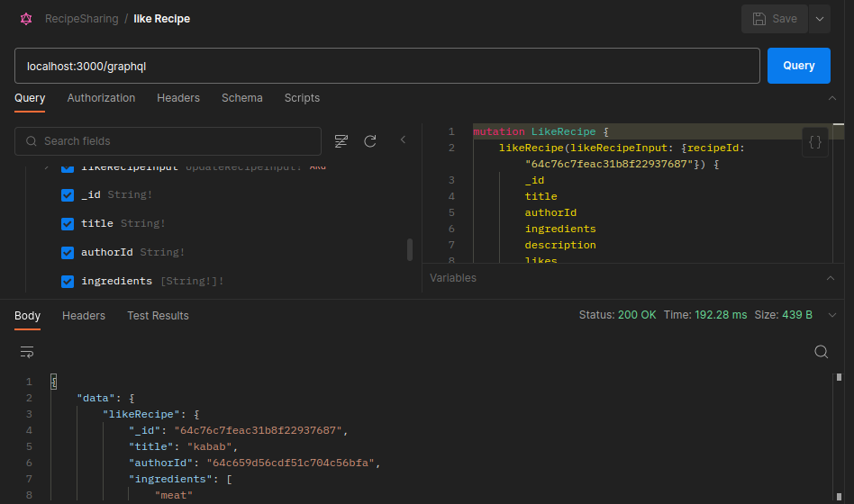Open the Test Results tab
The image size is (854, 504).
(158, 316)
